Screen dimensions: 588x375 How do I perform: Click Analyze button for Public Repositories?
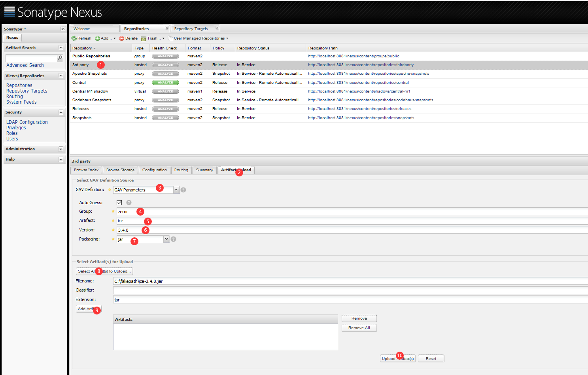pyautogui.click(x=165, y=56)
